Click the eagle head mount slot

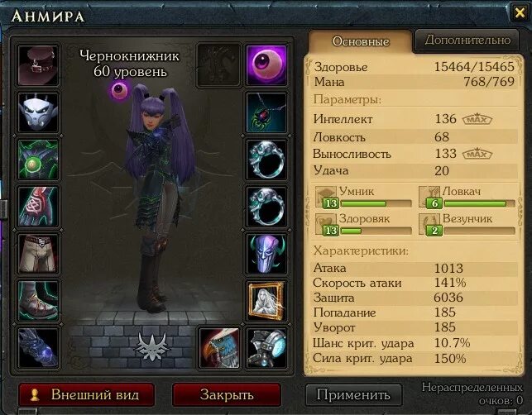click(219, 348)
